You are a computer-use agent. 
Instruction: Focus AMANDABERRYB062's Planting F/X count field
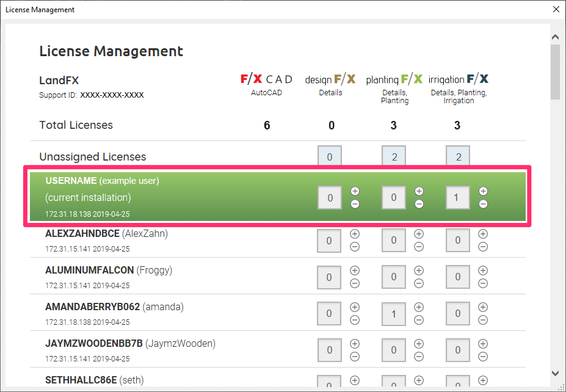(x=394, y=313)
